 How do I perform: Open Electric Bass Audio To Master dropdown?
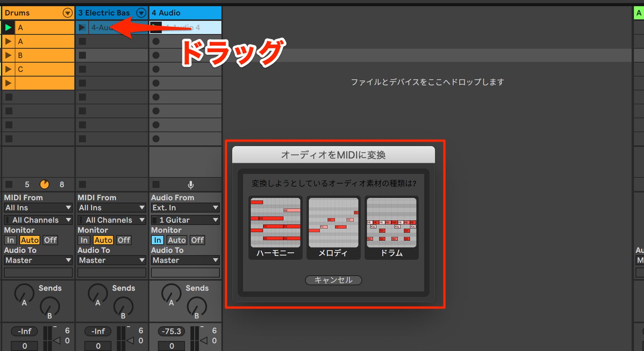point(112,260)
